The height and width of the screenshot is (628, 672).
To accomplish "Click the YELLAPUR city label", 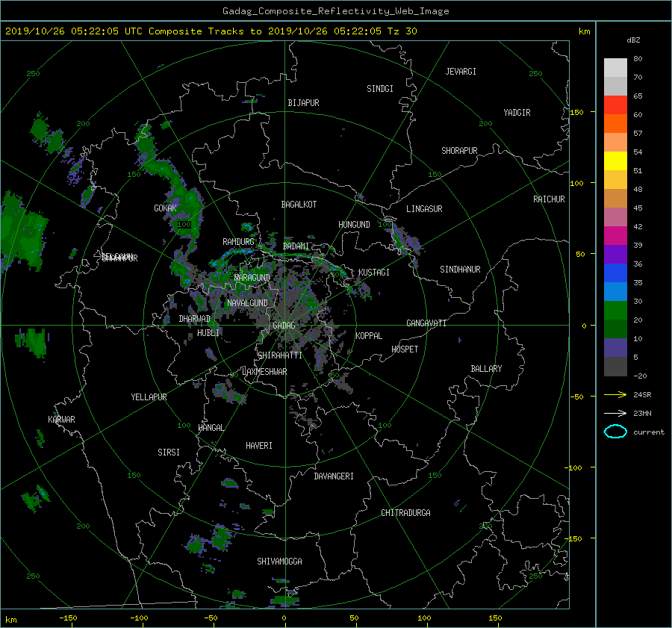I will [149, 397].
